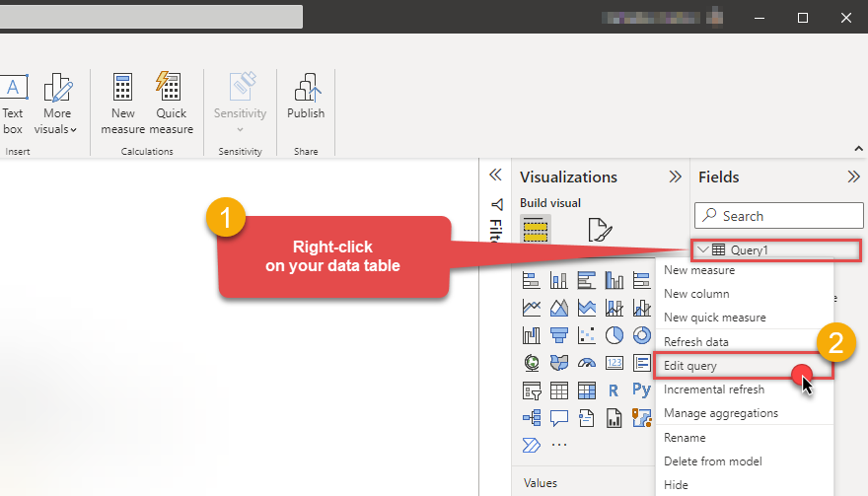This screenshot has height=496, width=868.
Task: Get more visuals via ellipsis
Action: pyautogui.click(x=559, y=445)
